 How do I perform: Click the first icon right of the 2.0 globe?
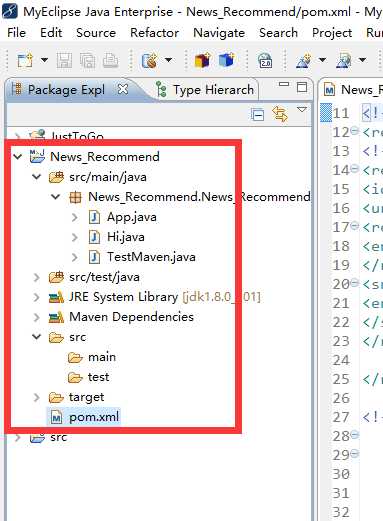click(x=304, y=61)
